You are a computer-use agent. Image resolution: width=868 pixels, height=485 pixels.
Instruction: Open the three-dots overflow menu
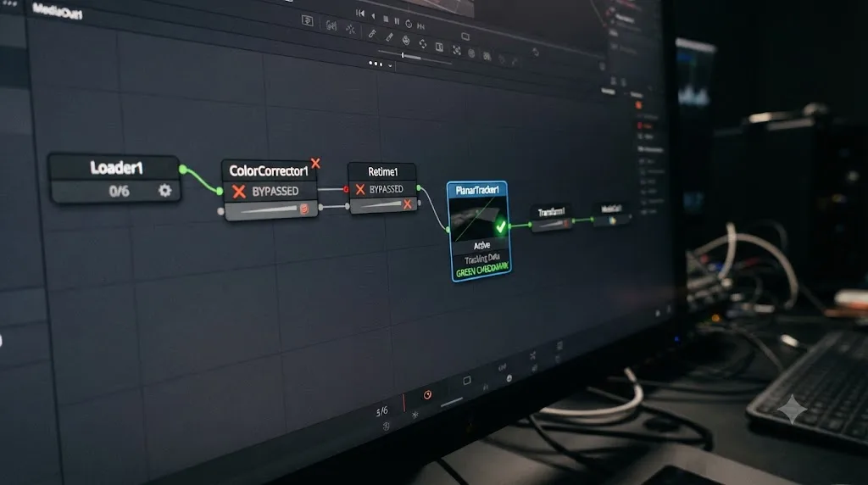pyautogui.click(x=376, y=64)
